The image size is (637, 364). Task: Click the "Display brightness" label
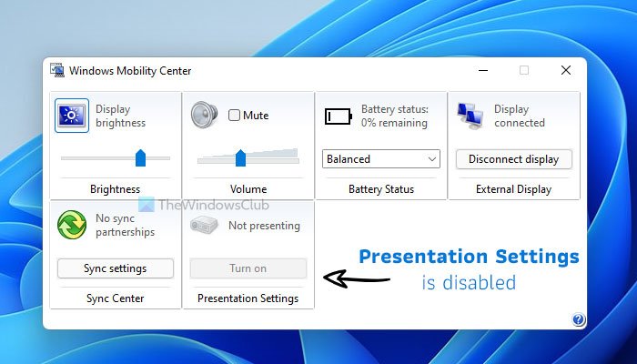[121, 116]
